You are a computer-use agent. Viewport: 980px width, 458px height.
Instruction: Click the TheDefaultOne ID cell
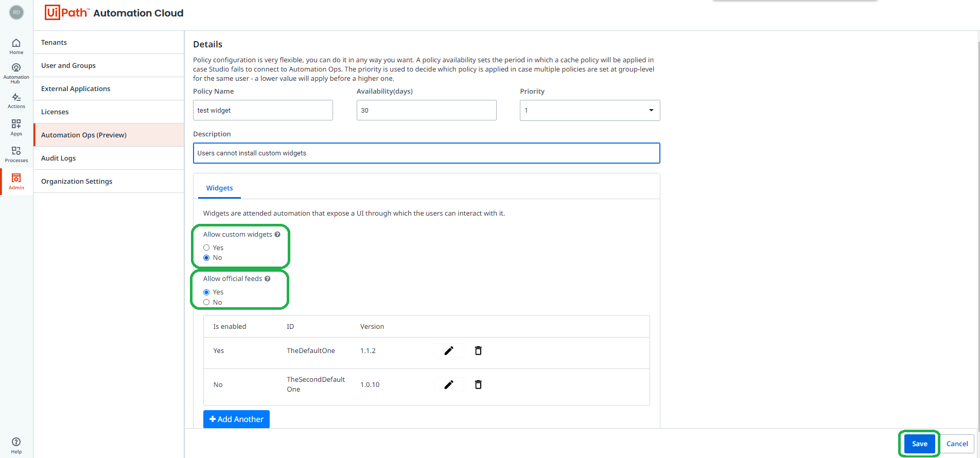[311, 350]
